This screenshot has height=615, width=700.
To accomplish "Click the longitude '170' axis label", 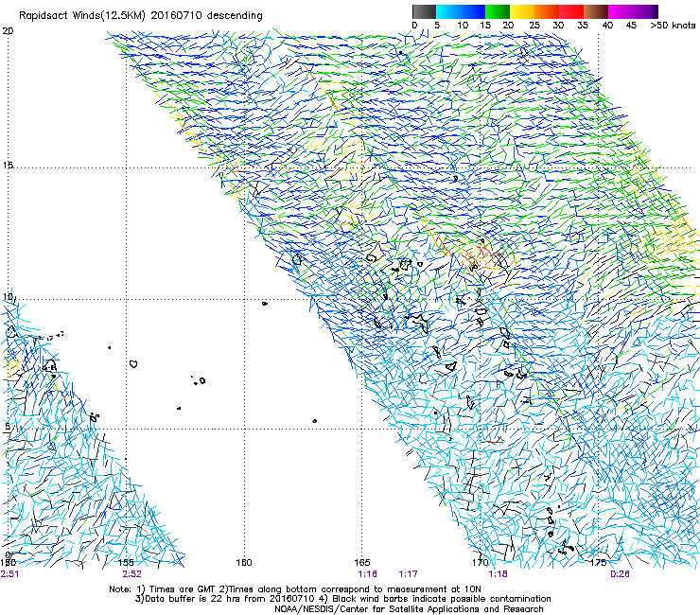I will [x=480, y=562].
